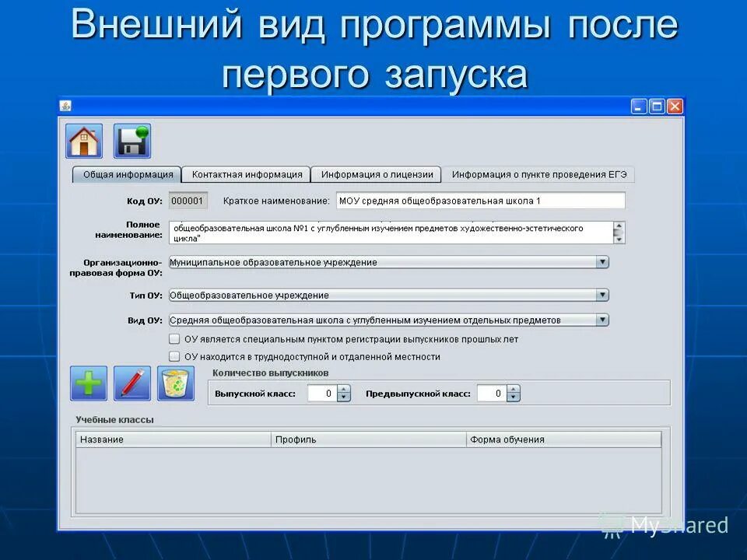
Task: Increase the Предвыпускной класс count
Action: click(513, 390)
